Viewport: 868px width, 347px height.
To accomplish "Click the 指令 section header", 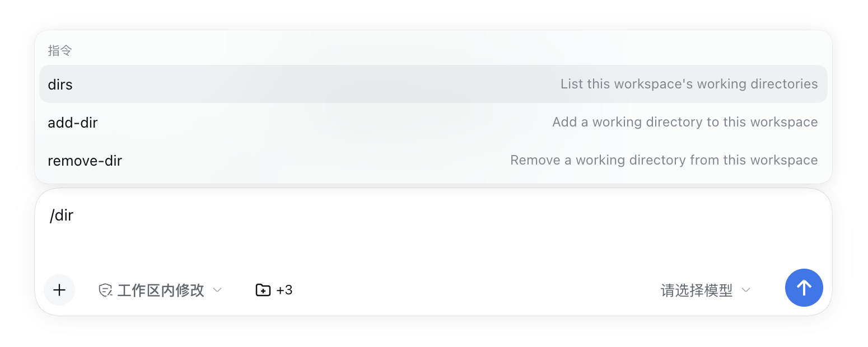I will 60,51.
